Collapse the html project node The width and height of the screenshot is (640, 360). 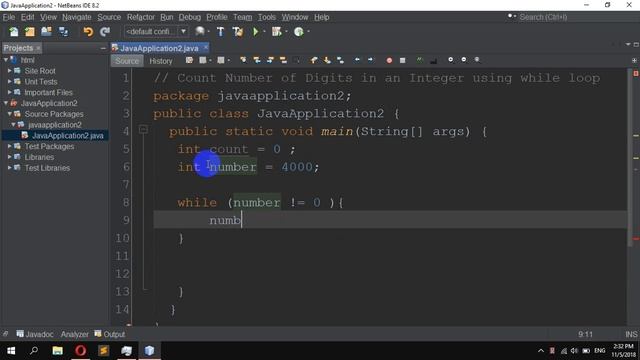(6, 60)
